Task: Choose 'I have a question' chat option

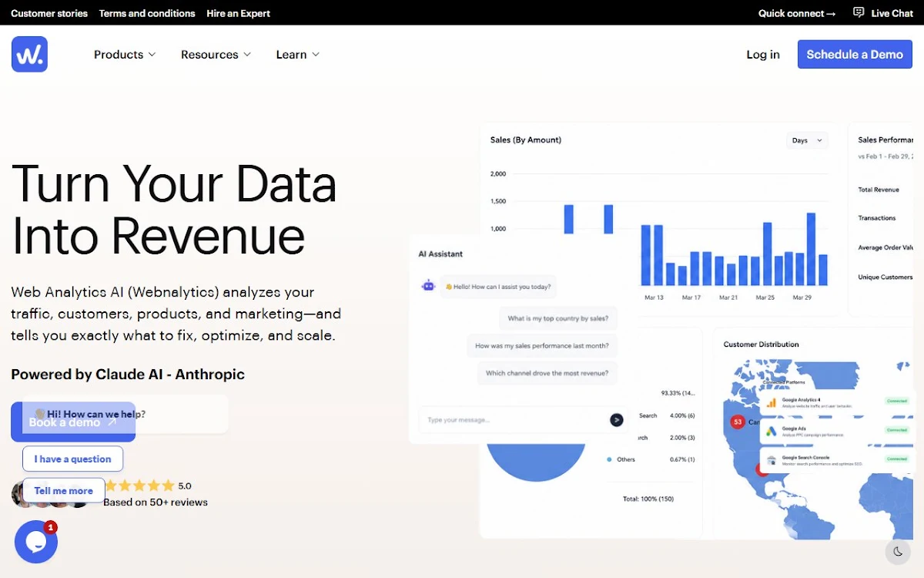Action: [72, 459]
